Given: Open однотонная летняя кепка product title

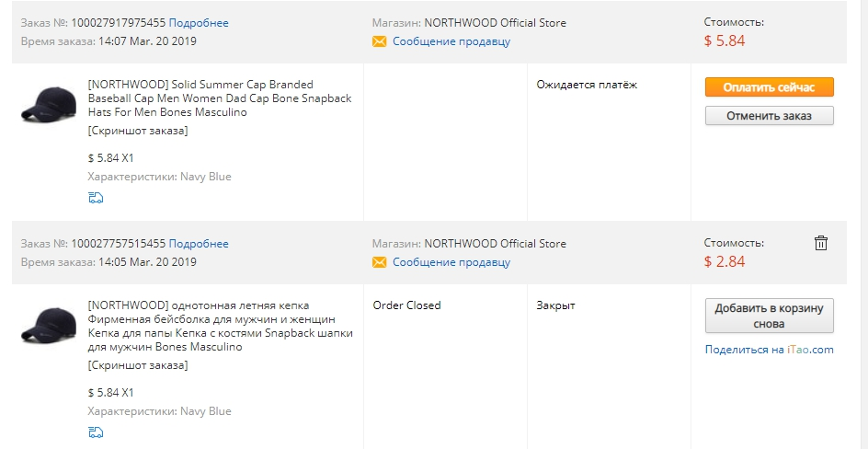Looking at the screenshot, I should pyautogui.click(x=221, y=327).
